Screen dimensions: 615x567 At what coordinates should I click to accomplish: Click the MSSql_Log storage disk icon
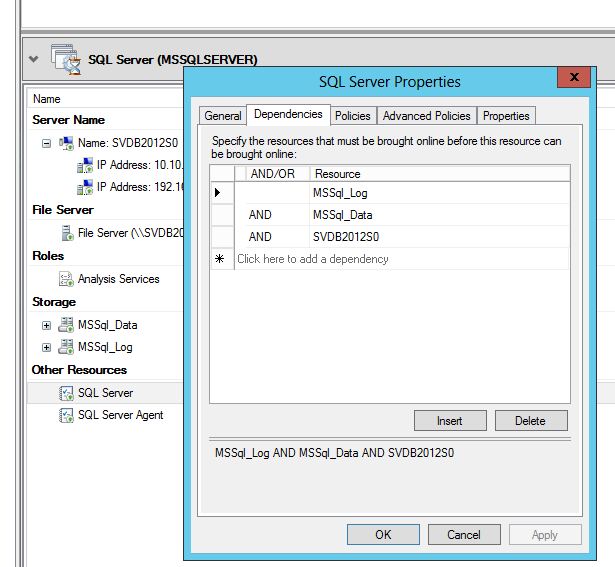pyautogui.click(x=66, y=347)
